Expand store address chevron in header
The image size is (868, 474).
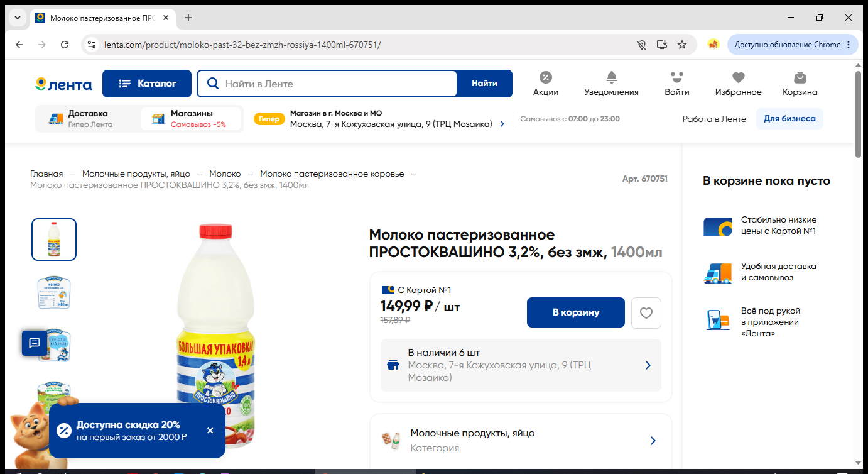point(502,124)
